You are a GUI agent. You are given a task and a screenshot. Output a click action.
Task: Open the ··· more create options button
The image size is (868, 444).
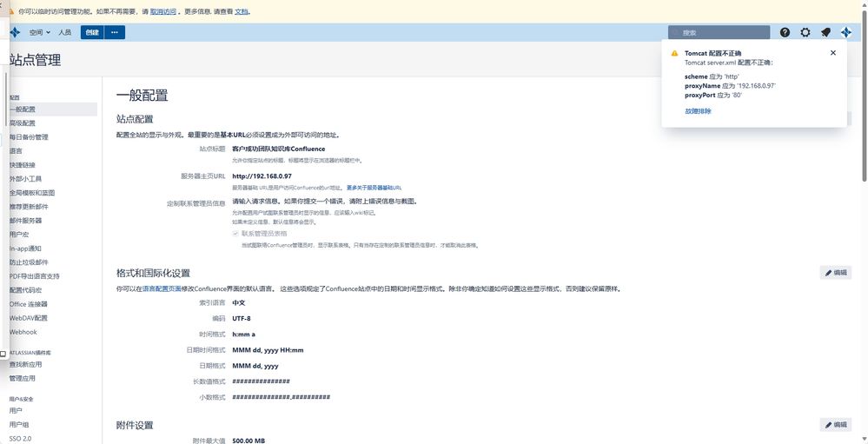pos(115,33)
